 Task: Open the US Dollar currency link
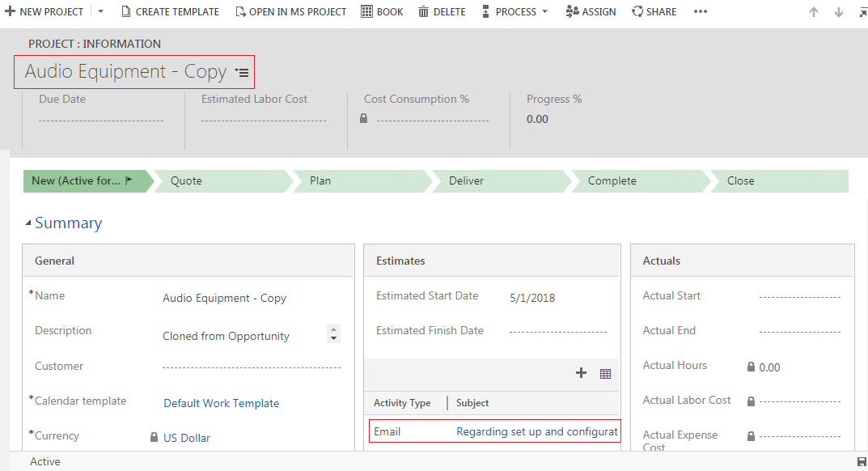(187, 438)
